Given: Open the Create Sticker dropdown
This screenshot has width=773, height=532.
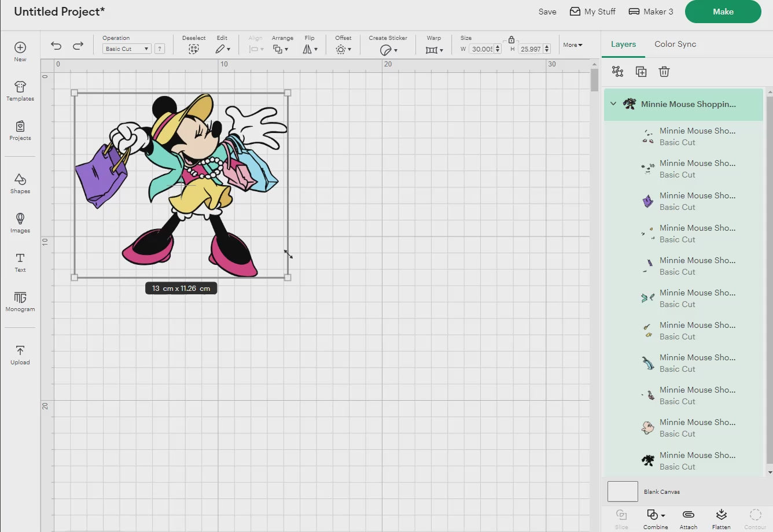Looking at the screenshot, I should (x=388, y=50).
